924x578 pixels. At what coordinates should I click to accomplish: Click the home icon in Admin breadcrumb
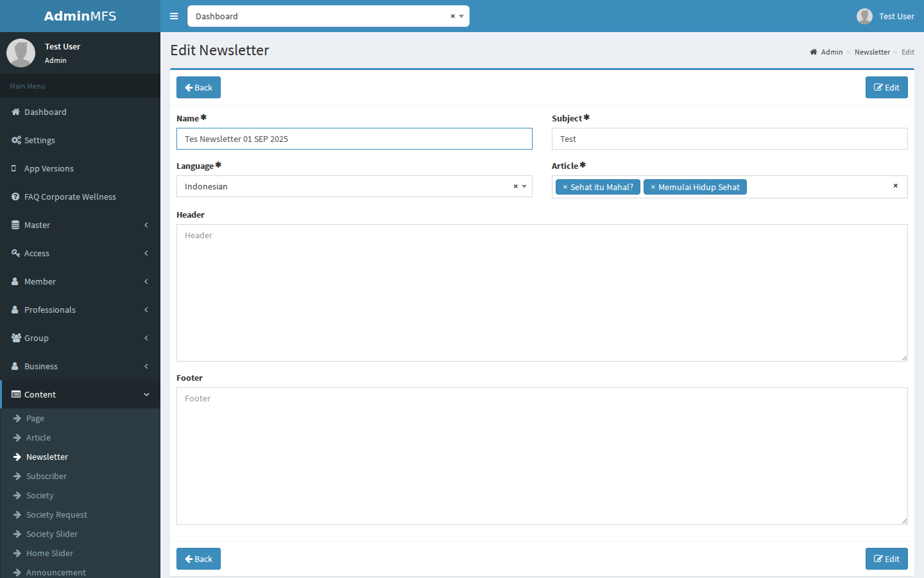click(813, 52)
